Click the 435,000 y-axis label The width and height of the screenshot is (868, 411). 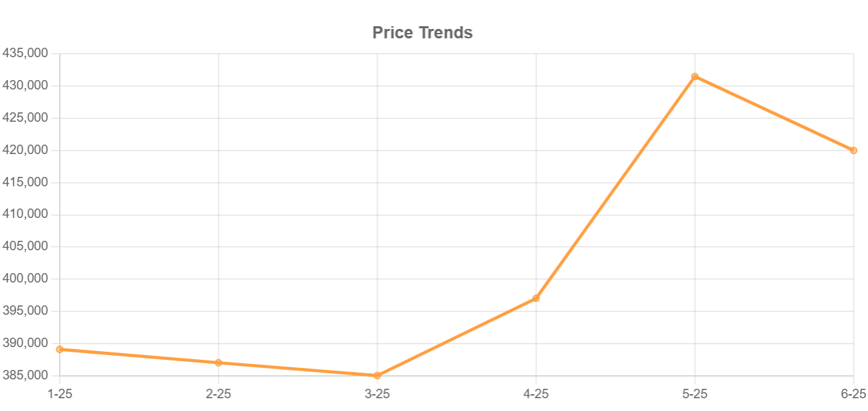click(25, 54)
